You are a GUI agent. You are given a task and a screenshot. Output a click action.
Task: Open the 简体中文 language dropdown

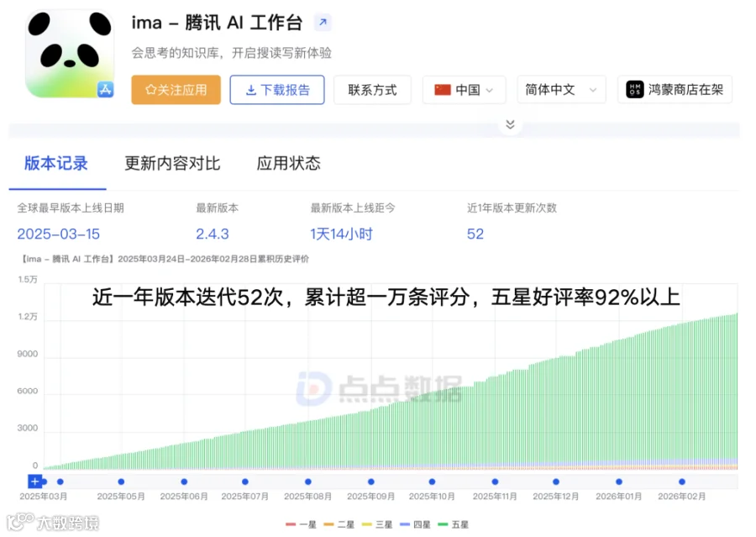[x=561, y=90]
